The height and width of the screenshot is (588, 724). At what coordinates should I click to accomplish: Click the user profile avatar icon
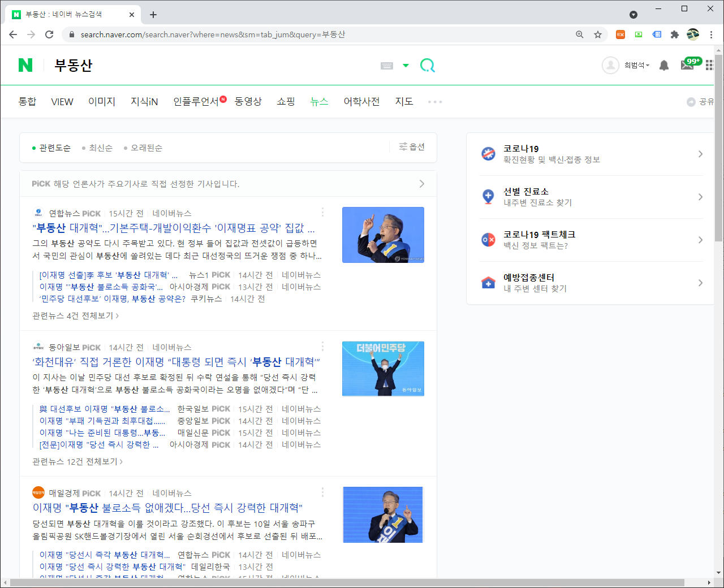[x=610, y=66]
